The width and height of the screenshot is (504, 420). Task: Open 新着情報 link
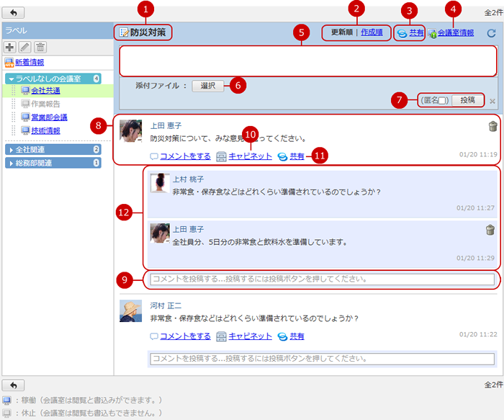(30, 63)
